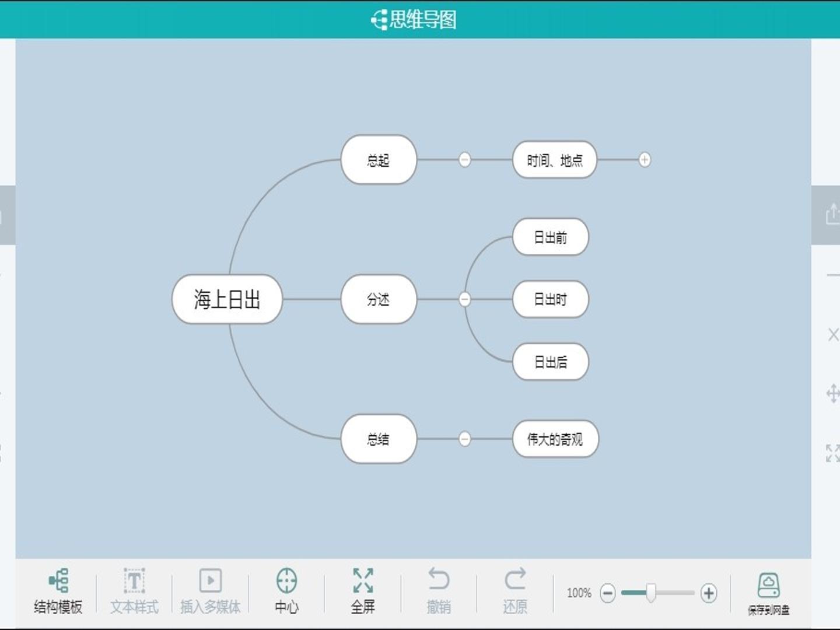Viewport: 840px width, 630px height.
Task: Select the 插入多媒体 insert media icon
Action: [x=211, y=580]
